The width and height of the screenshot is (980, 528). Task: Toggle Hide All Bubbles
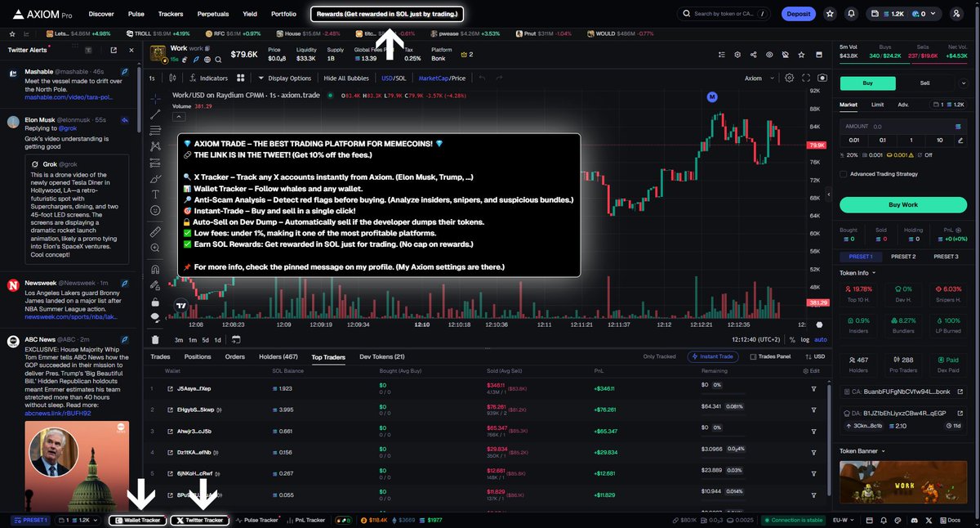(346, 78)
